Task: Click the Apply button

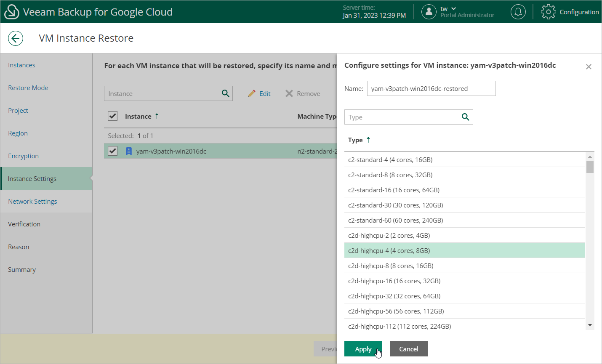Action: point(363,349)
